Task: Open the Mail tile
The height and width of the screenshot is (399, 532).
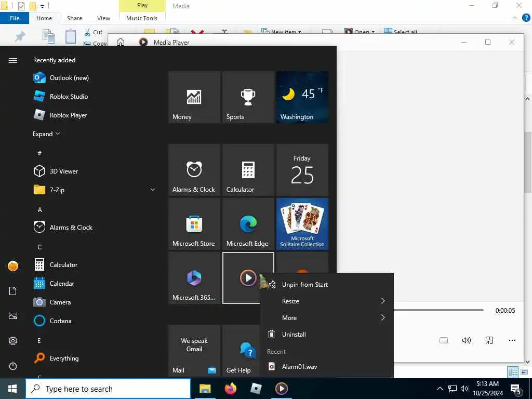Action: tap(194, 351)
